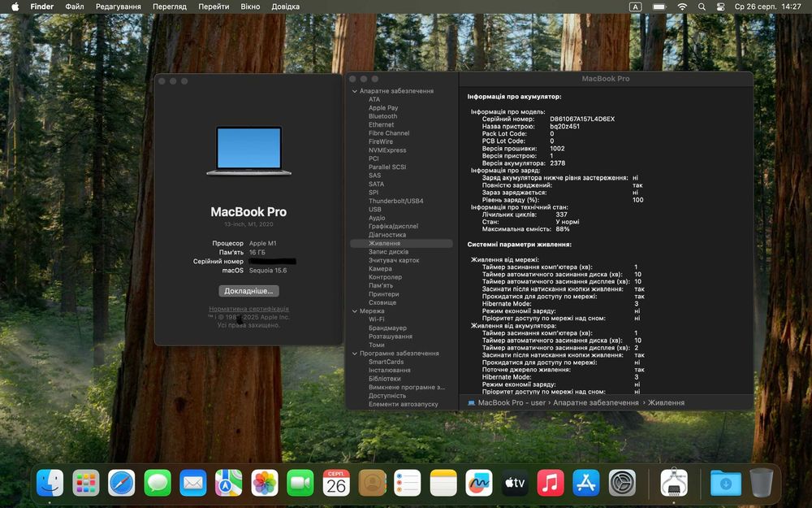812x508 pixels.
Task: Open Finder from the Dock
Action: click(50, 483)
